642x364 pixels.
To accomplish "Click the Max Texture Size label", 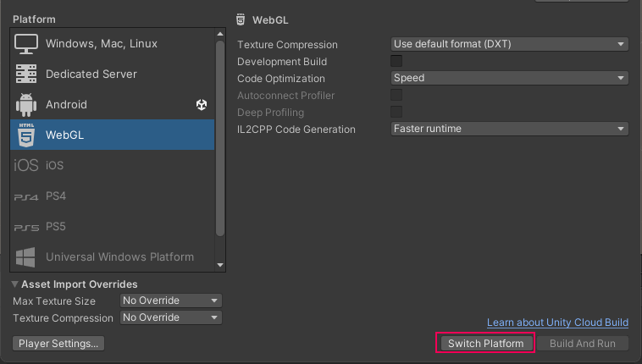I will [54, 301].
